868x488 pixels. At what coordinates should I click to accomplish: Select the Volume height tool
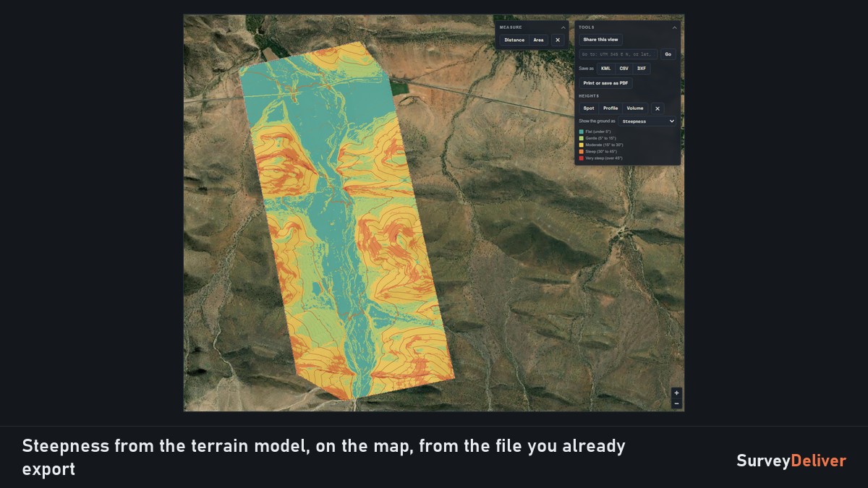pos(635,108)
